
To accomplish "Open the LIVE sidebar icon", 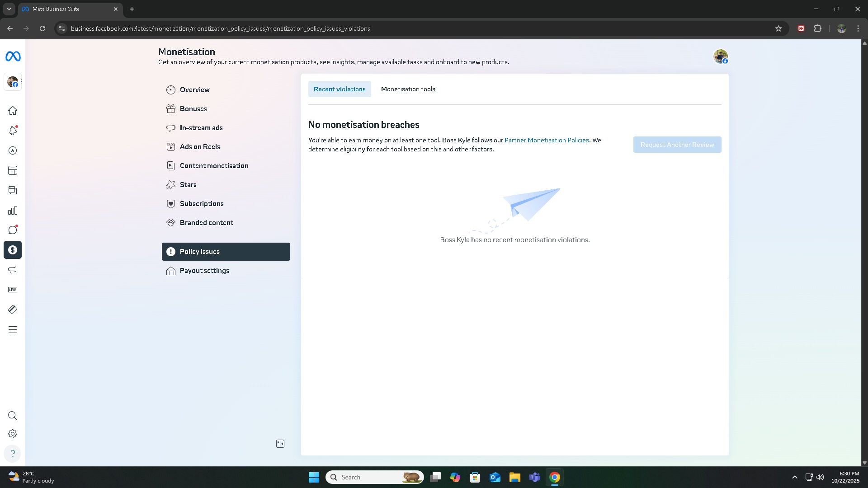I will [x=13, y=290].
